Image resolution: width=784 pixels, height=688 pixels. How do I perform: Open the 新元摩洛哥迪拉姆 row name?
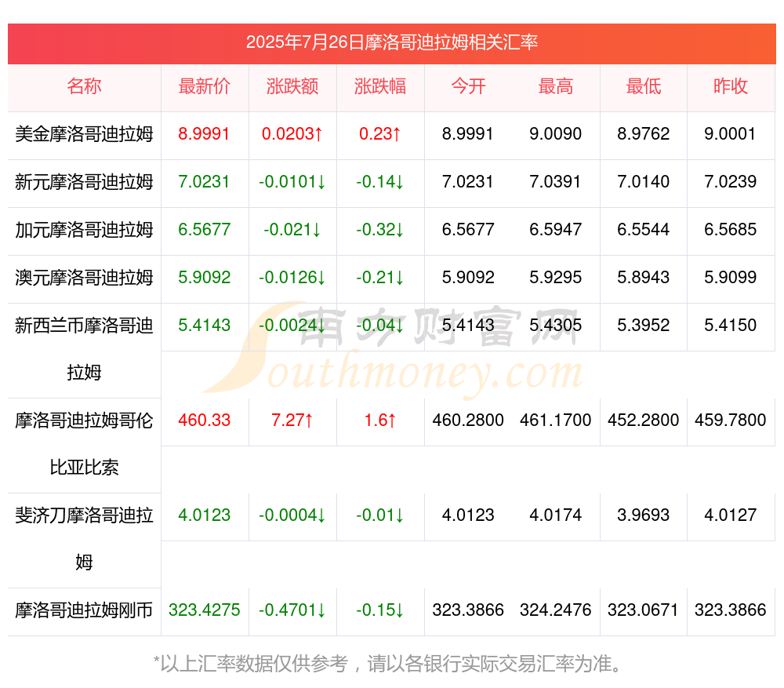click(x=84, y=182)
